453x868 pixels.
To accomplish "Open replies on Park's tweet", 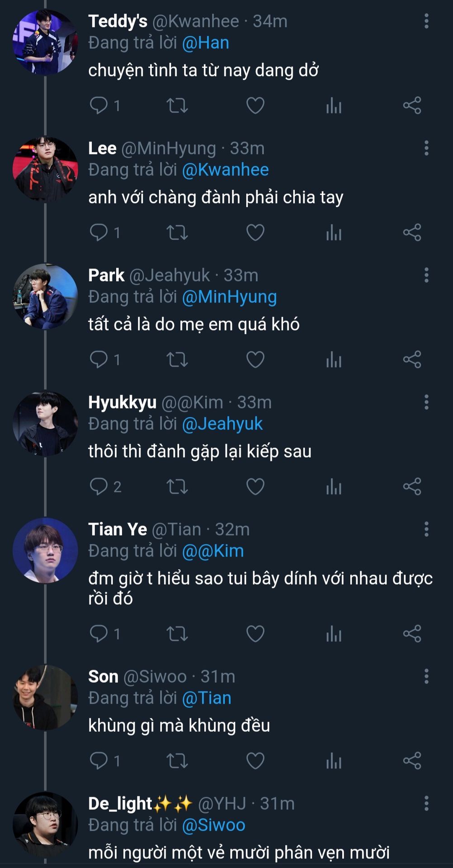I will (99, 360).
